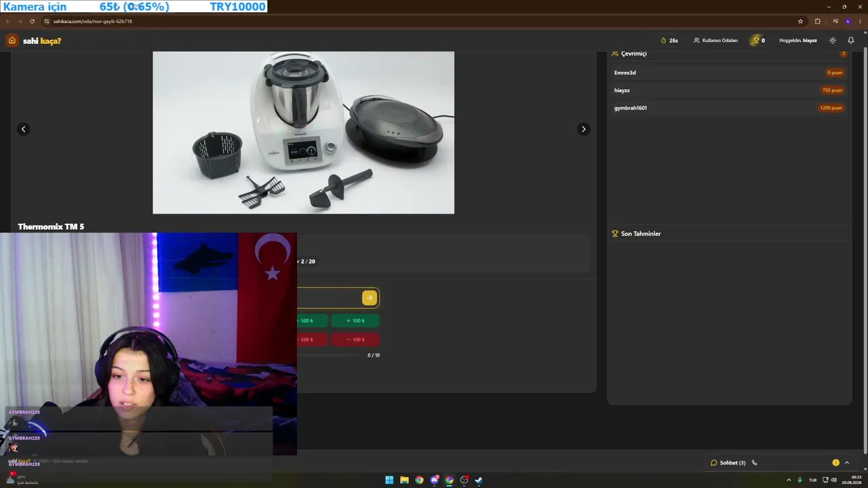Viewport: 868px width, 488px height.
Task: Go to the sahi kaça home icon
Action: [12, 41]
